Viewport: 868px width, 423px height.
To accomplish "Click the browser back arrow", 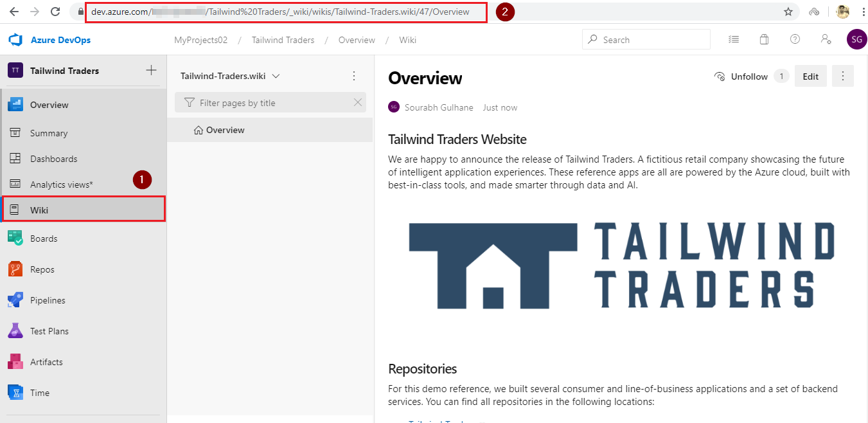I will click(14, 12).
